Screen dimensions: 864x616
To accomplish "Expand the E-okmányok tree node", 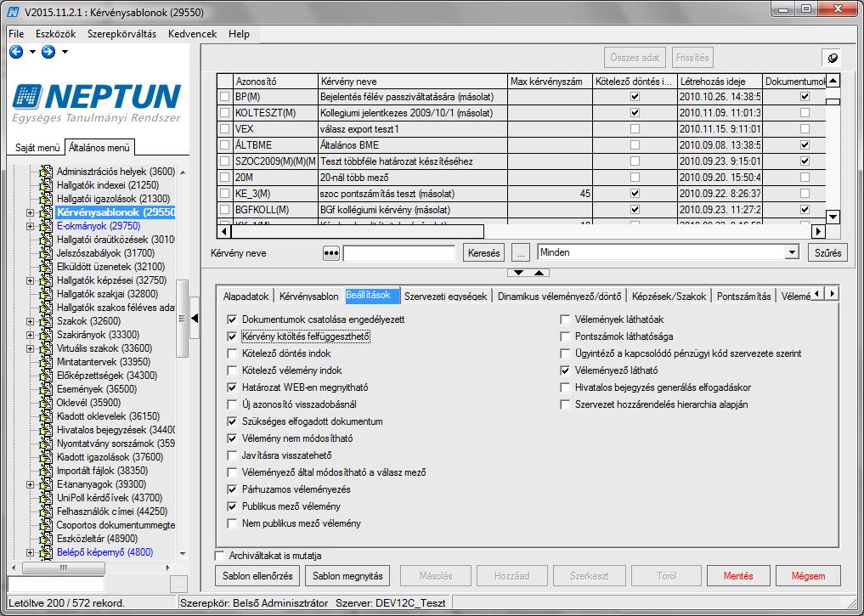I will [31, 227].
